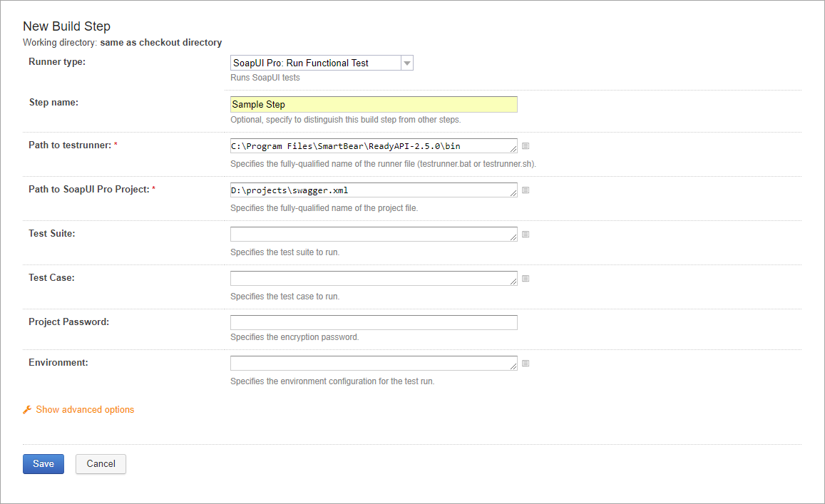
Task: Click into the Environment input field
Action: [x=374, y=363]
